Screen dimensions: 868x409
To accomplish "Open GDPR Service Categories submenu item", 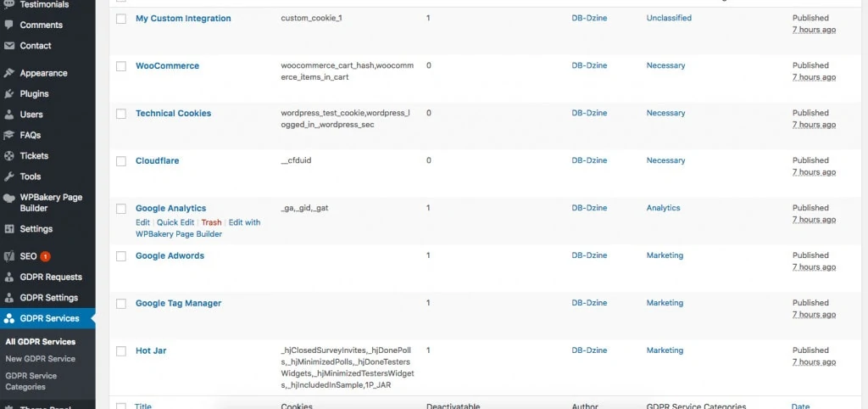I will [31, 381].
